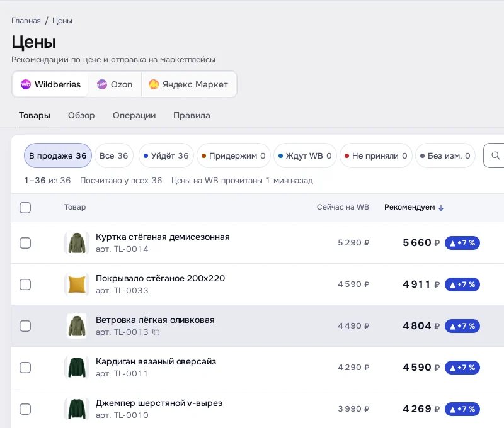Open the Джемпер шерстяной product thumbnail
504x428 pixels.
point(77,409)
